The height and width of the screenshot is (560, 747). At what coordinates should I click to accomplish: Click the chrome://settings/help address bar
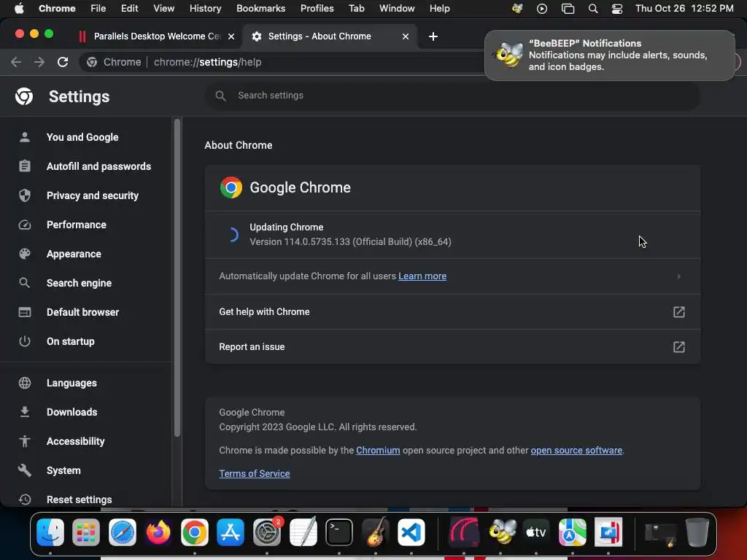pos(281,63)
